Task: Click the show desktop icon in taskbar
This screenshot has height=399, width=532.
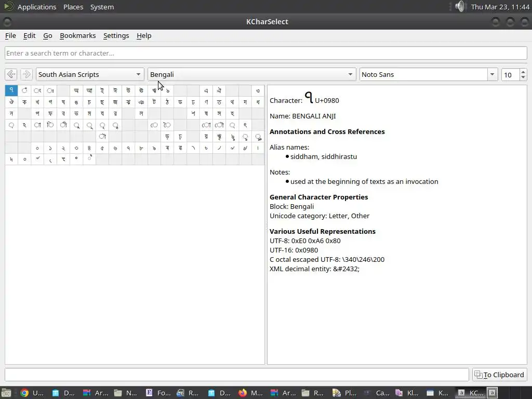Action: [x=6, y=393]
